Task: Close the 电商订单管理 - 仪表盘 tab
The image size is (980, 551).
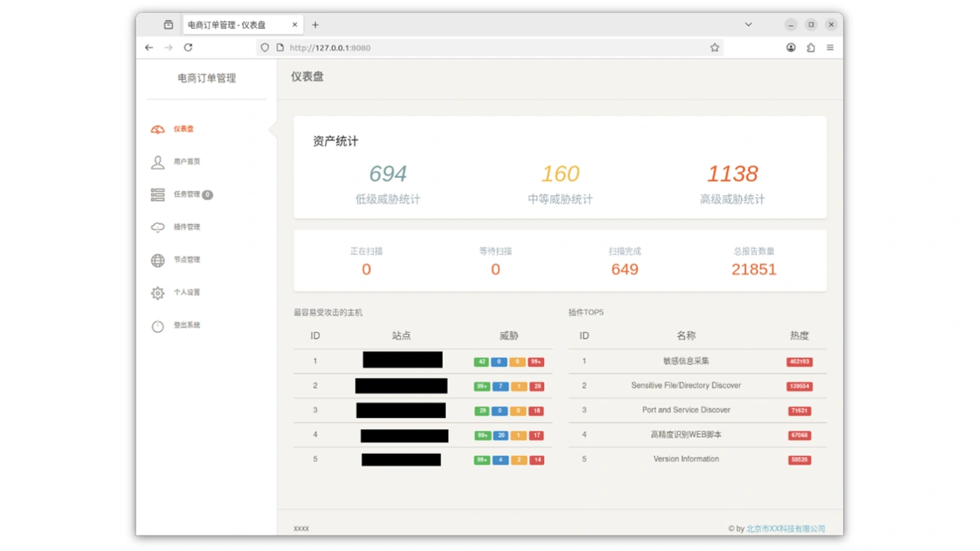Action: (295, 24)
